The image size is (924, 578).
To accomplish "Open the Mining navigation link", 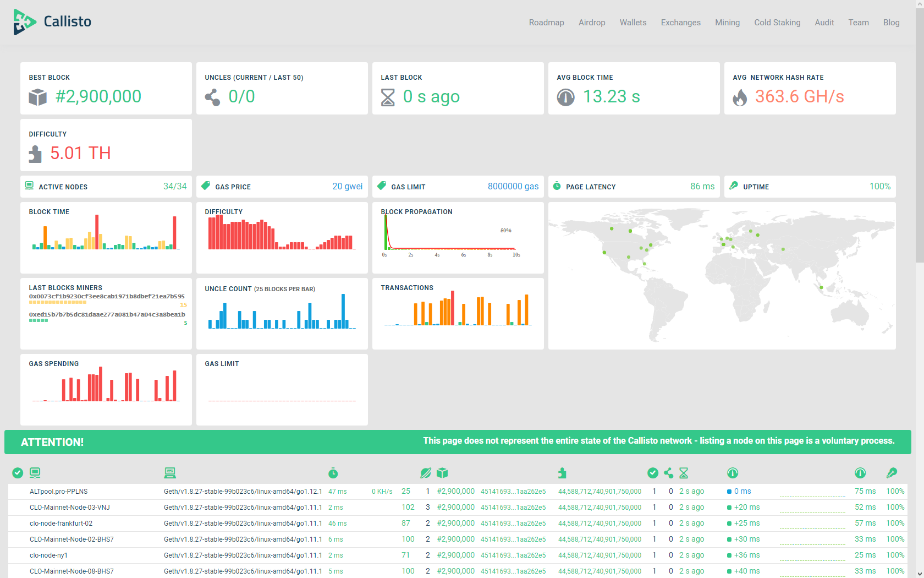I will (727, 23).
